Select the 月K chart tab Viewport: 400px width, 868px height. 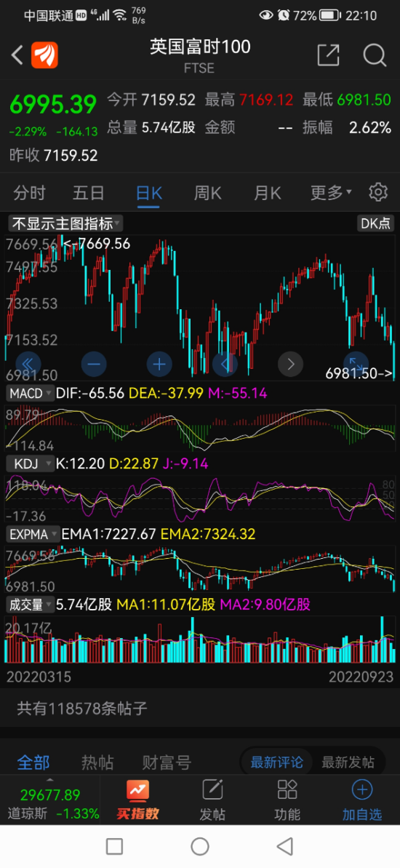pyautogui.click(x=267, y=193)
